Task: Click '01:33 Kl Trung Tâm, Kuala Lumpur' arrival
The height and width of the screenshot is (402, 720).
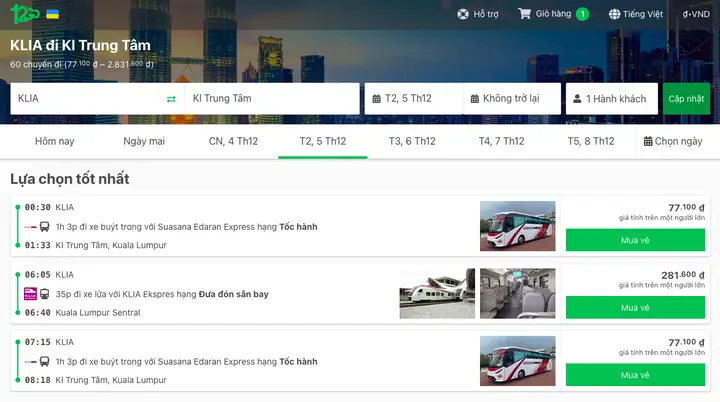Action: coord(96,245)
